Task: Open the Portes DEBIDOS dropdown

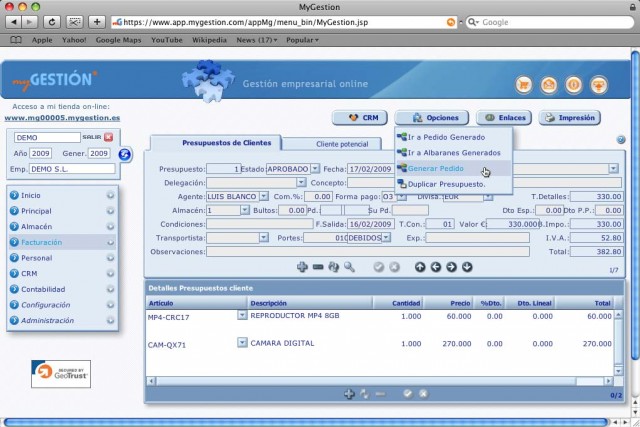Action: tap(386, 238)
